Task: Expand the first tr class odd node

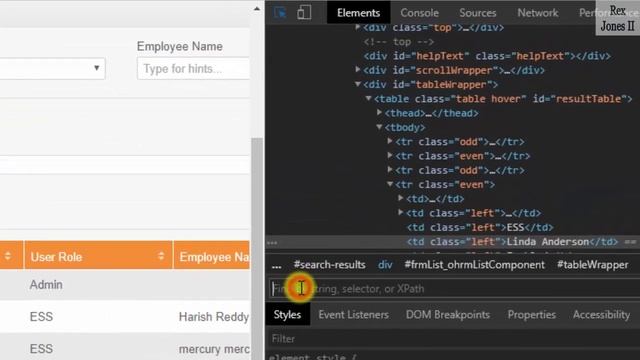Action: (x=390, y=141)
